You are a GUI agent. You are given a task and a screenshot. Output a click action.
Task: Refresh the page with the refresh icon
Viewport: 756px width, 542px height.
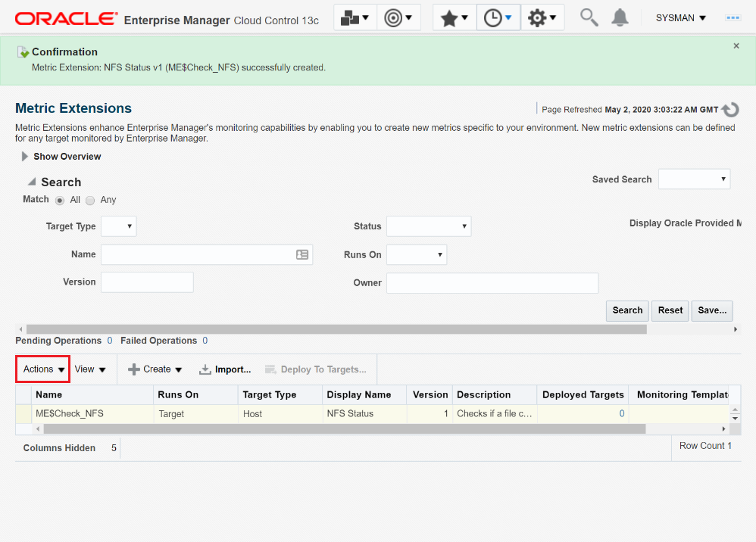pyautogui.click(x=730, y=110)
